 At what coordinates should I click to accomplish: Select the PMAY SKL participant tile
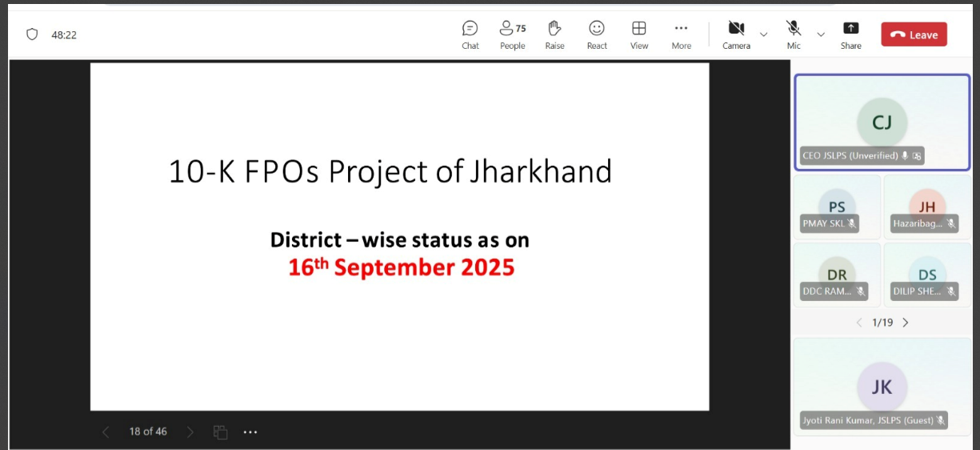tap(837, 207)
